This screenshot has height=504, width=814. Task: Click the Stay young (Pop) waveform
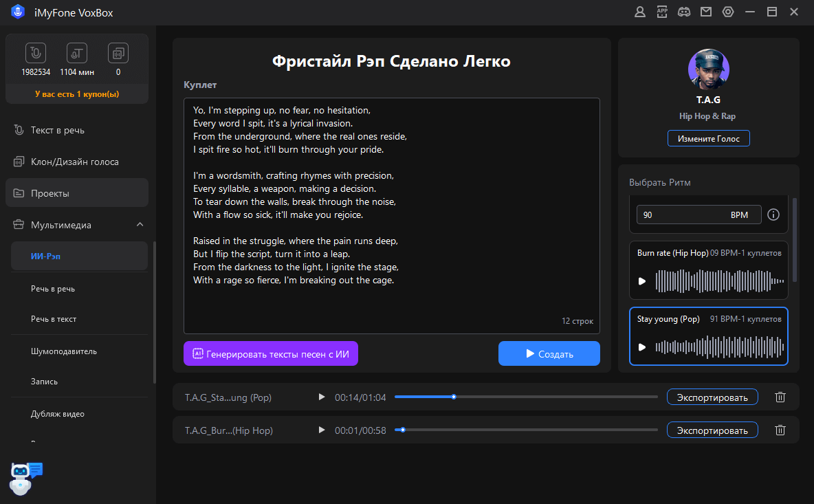[x=720, y=347]
